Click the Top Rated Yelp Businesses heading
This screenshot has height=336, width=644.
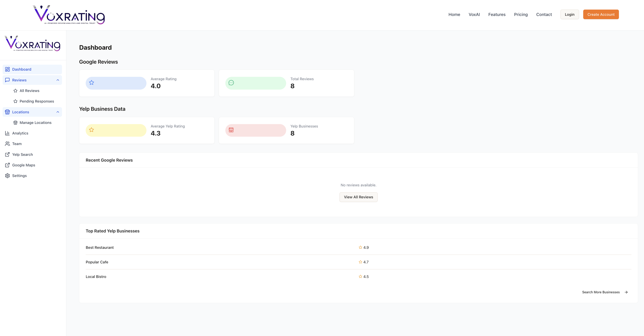[x=113, y=231]
